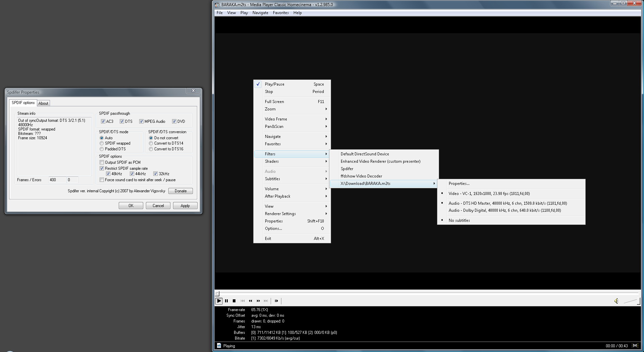Select the Padded DTS radio button
This screenshot has height=352, width=644.
102,149
